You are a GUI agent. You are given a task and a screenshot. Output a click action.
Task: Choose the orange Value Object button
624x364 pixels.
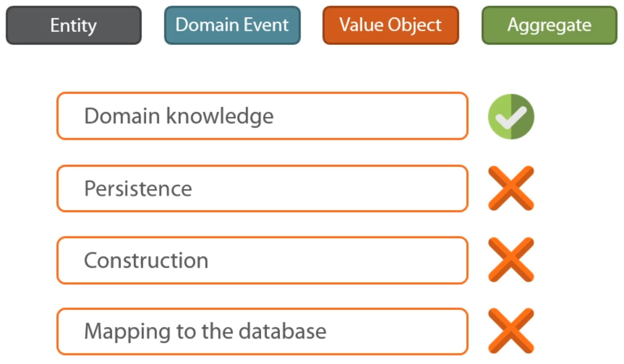click(x=390, y=25)
